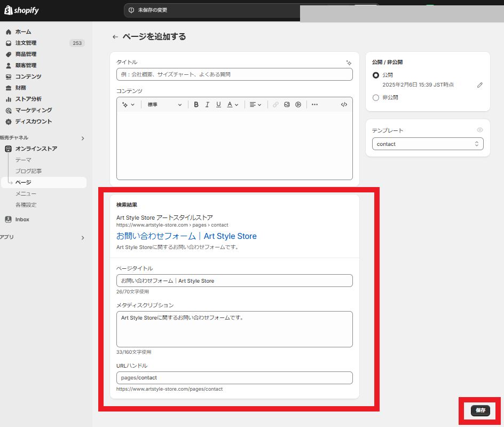Insert an image into page content
This screenshot has height=427, width=504.
(x=287, y=105)
